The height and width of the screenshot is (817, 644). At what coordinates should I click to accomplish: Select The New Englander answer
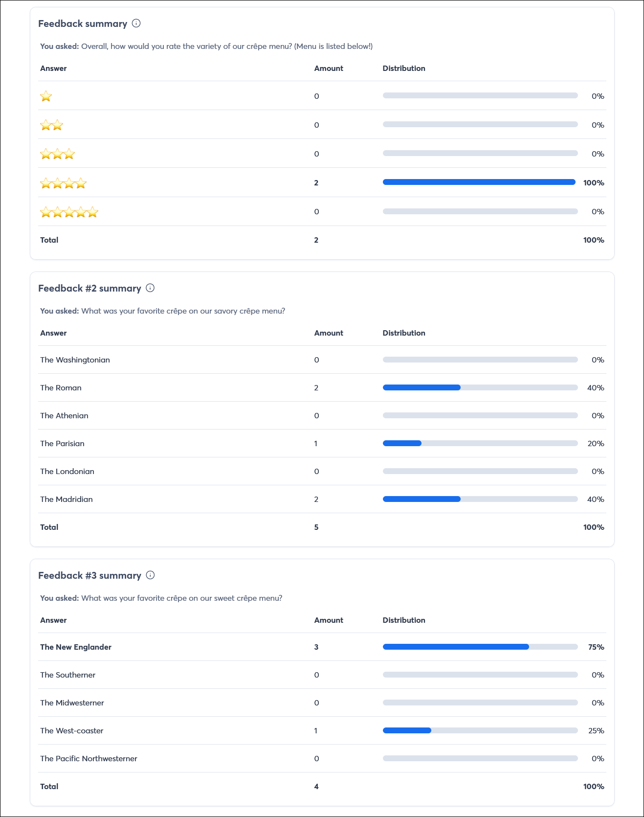click(x=76, y=647)
